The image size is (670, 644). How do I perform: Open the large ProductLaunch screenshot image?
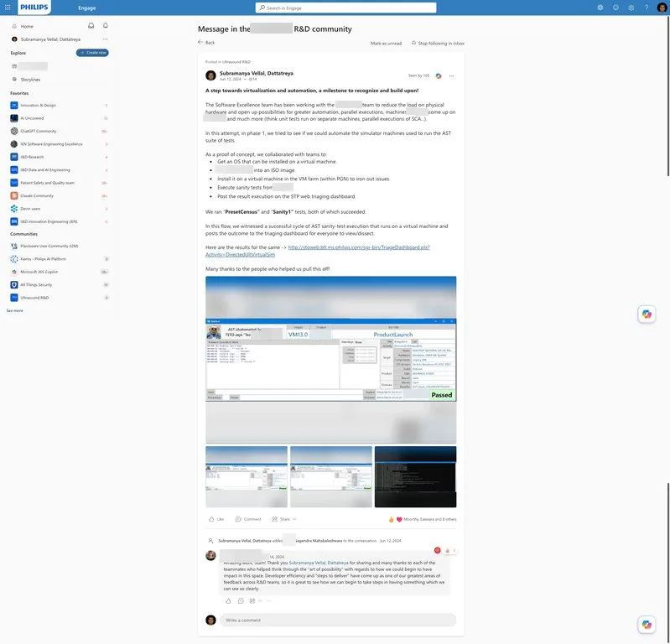click(330, 360)
